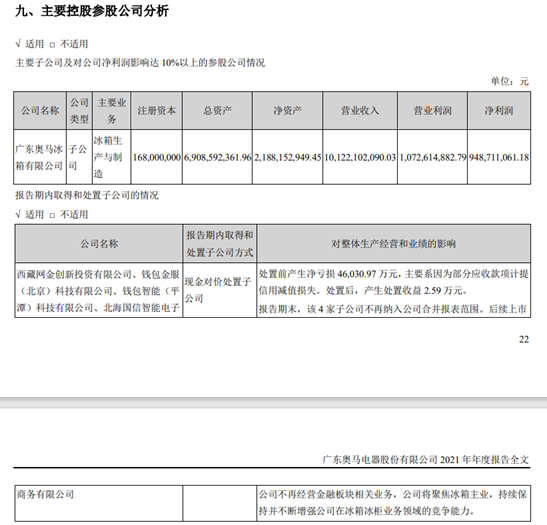Click the header 报告期内取得和处置子公司方式

coord(219,243)
